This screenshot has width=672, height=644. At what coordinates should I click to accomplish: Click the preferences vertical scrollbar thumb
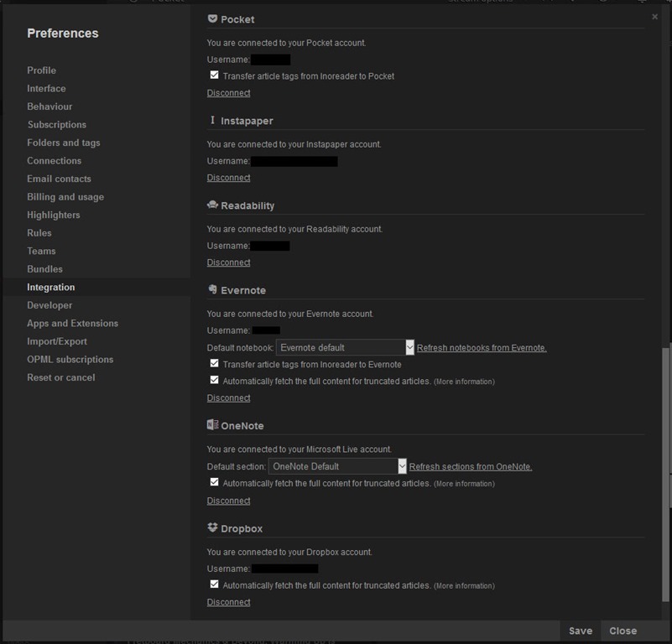pos(664,475)
